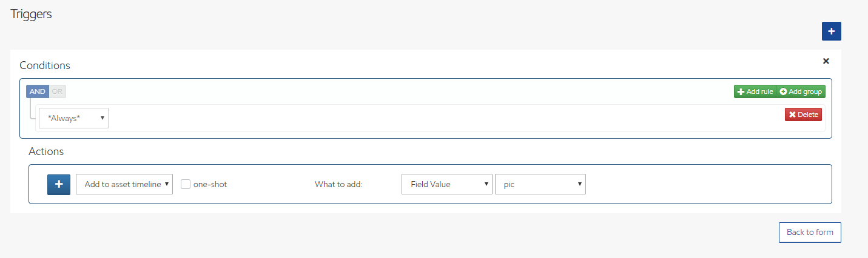
Task: Open the 'Add to asset timeline' action dropdown
Action: [x=124, y=184]
